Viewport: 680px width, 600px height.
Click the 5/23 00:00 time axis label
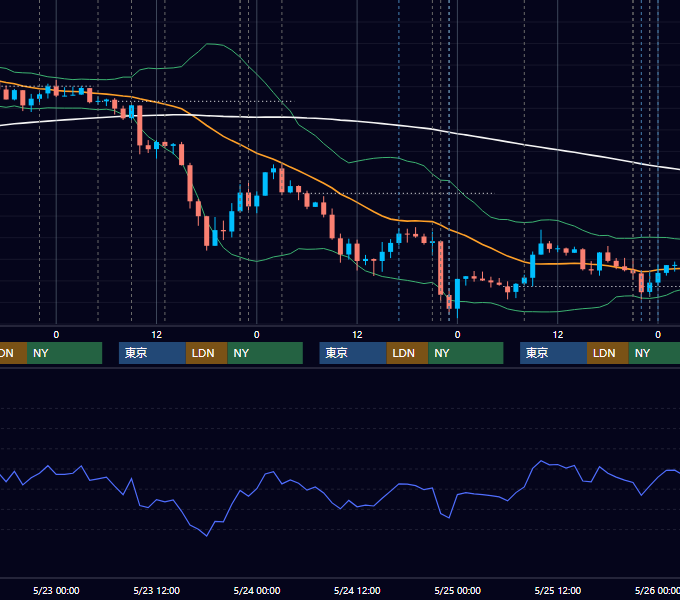(56, 590)
